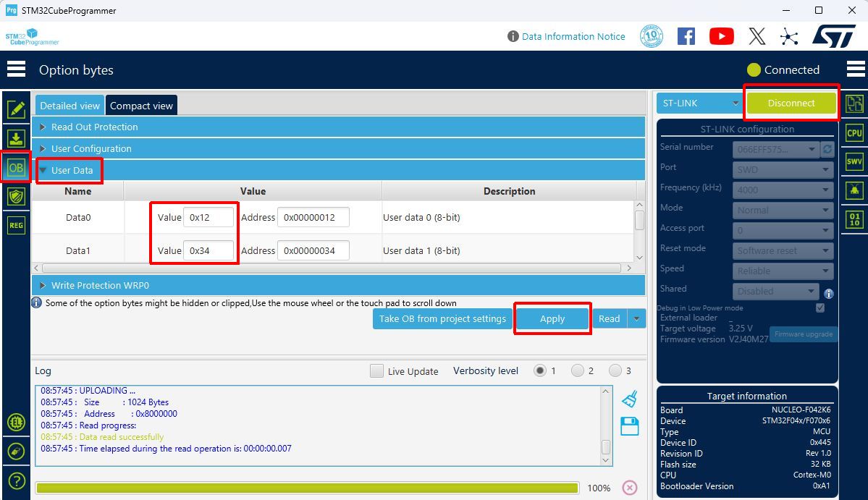Open the Facebook icon
The height and width of the screenshot is (500, 868).
(x=686, y=36)
